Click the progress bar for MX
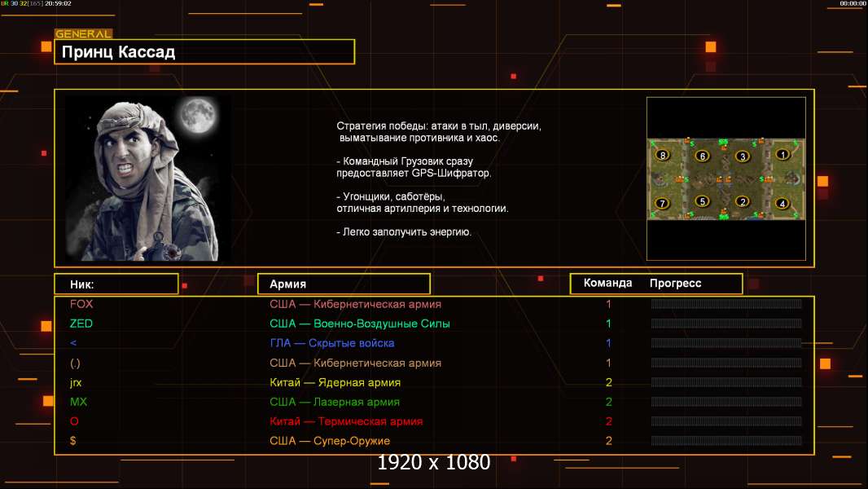Image resolution: width=868 pixels, height=489 pixels. click(726, 402)
